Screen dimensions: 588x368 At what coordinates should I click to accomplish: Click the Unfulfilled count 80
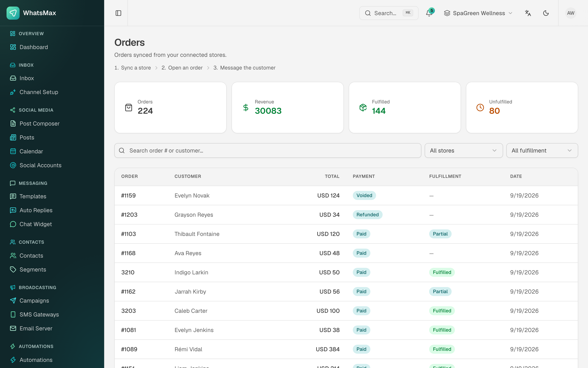(494, 111)
